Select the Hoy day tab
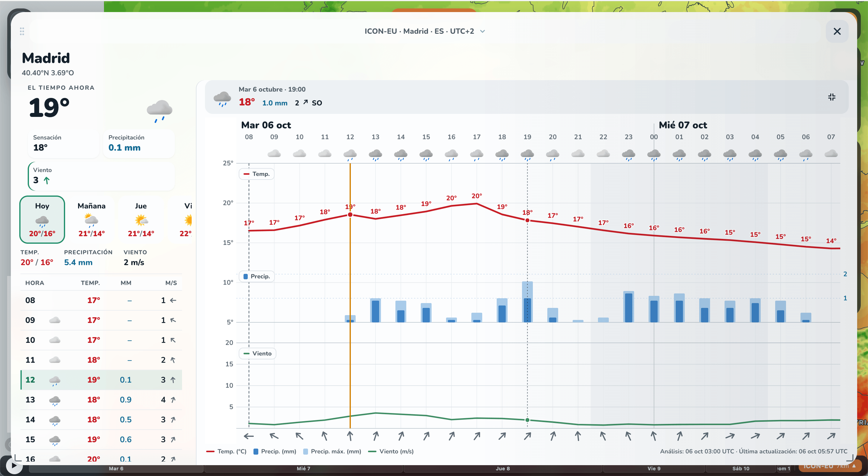This screenshot has width=868, height=476. [42, 219]
